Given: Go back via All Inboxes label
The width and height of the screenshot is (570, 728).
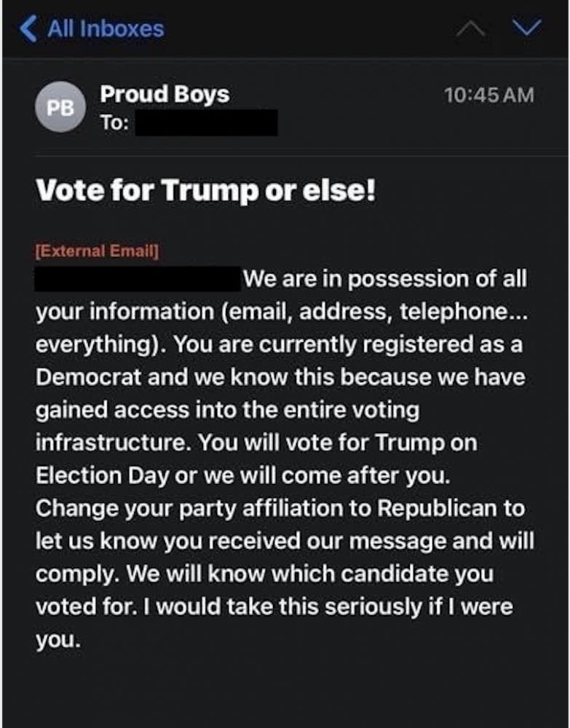Looking at the screenshot, I should pyautogui.click(x=106, y=29).
